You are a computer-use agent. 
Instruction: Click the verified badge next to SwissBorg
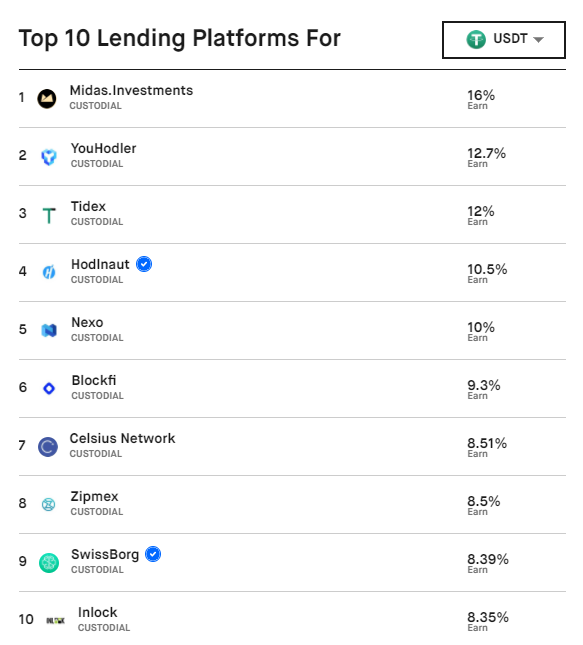point(153,554)
